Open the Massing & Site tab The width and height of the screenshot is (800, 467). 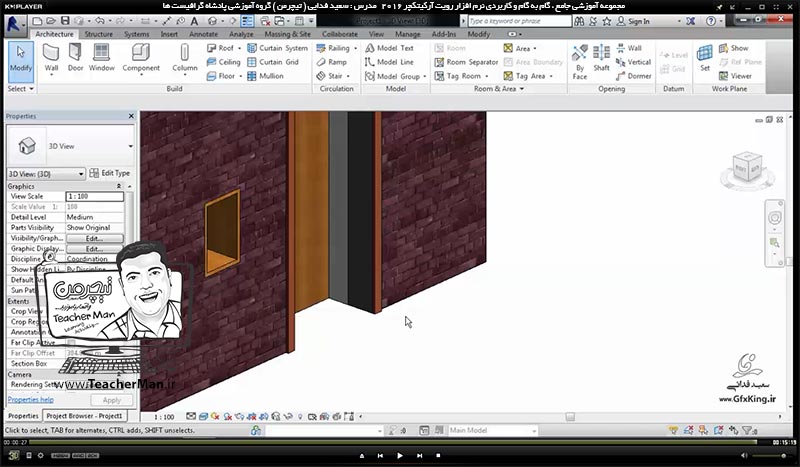click(287, 34)
